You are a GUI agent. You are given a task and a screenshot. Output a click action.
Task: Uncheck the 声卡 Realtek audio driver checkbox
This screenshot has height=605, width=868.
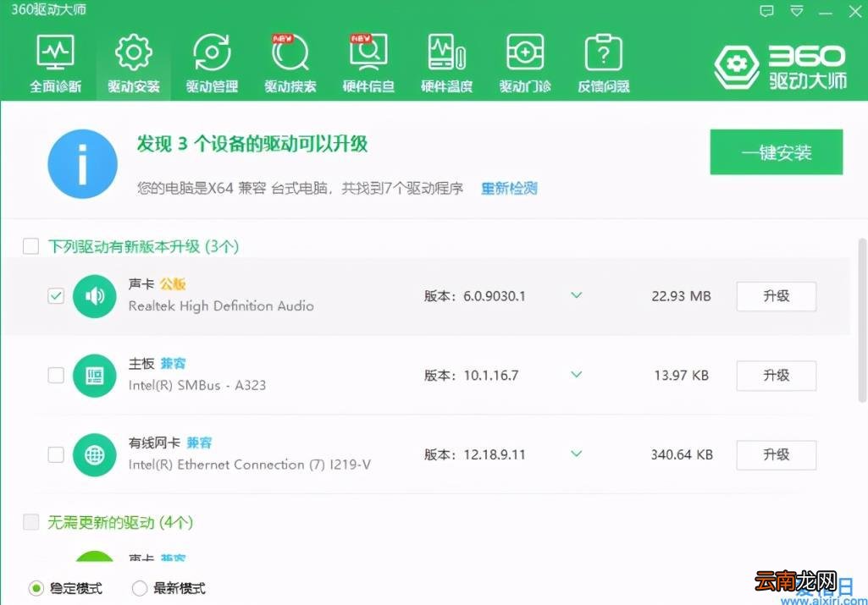tap(56, 296)
